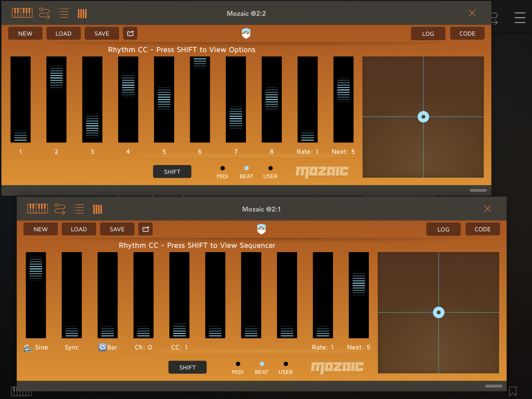Click the Rate: 1 slider in Mozaic @2:2
The width and height of the screenshot is (532, 399).
click(308, 99)
